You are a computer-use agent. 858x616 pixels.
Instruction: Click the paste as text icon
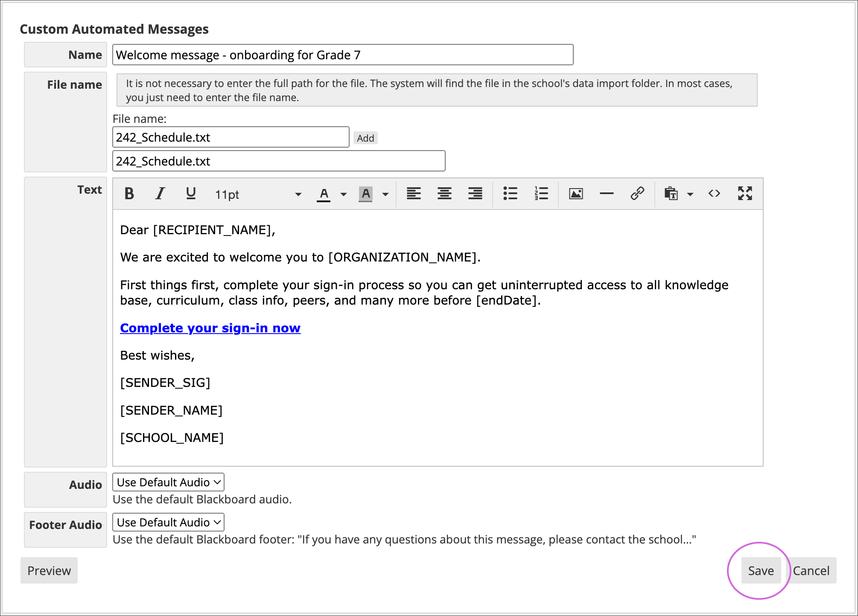pos(671,194)
